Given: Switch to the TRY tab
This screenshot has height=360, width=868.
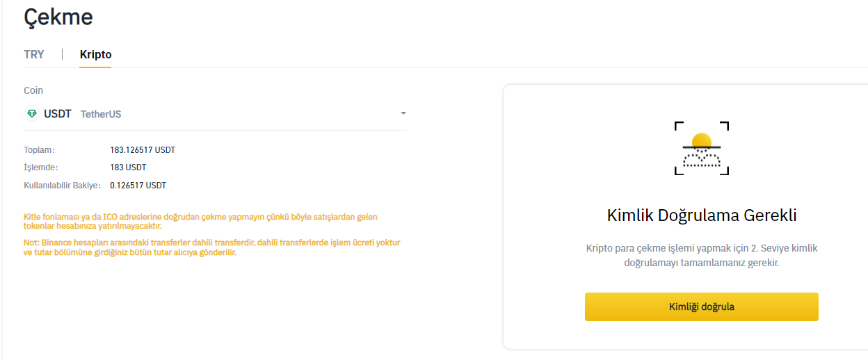Looking at the screenshot, I should pos(34,54).
